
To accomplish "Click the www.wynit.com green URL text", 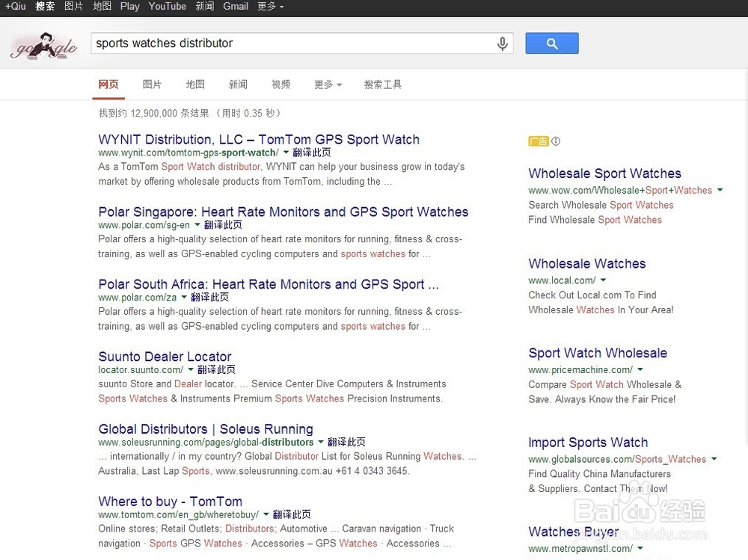I will click(x=188, y=153).
